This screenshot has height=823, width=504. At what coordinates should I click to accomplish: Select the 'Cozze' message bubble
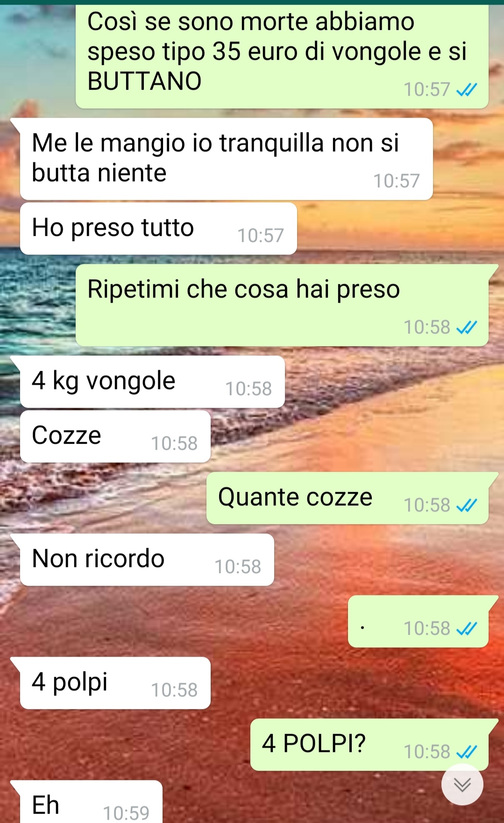coord(115,436)
